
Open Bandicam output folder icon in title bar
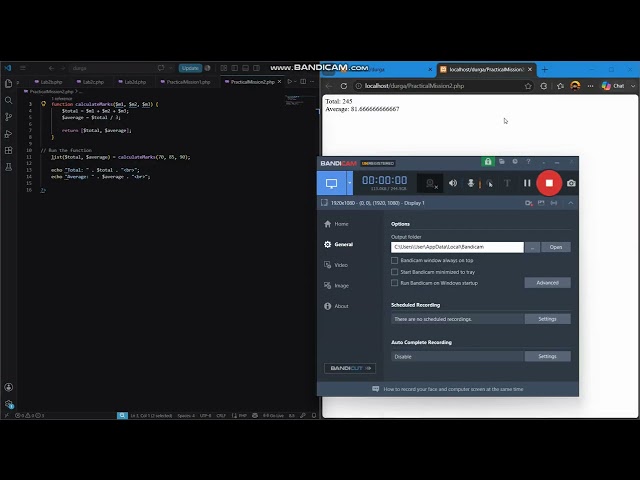click(x=502, y=162)
